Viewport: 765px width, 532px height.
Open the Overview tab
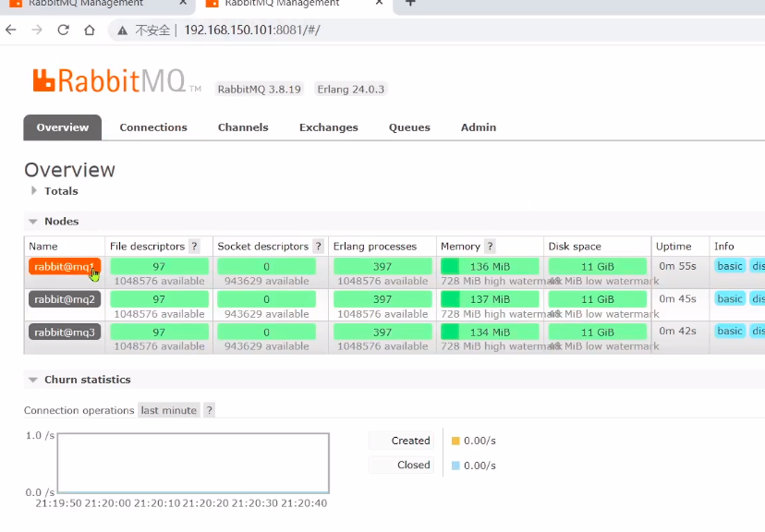click(x=63, y=127)
